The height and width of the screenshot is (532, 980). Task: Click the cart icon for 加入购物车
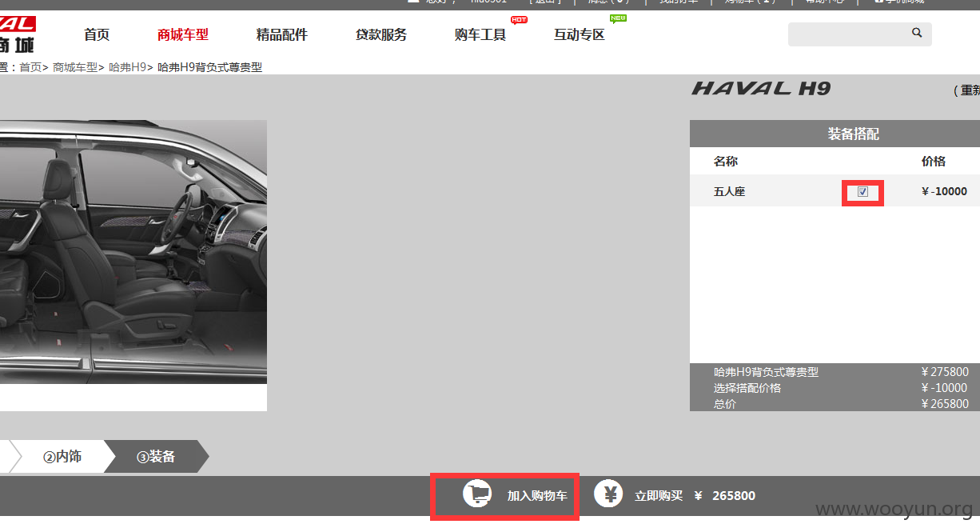(x=478, y=493)
